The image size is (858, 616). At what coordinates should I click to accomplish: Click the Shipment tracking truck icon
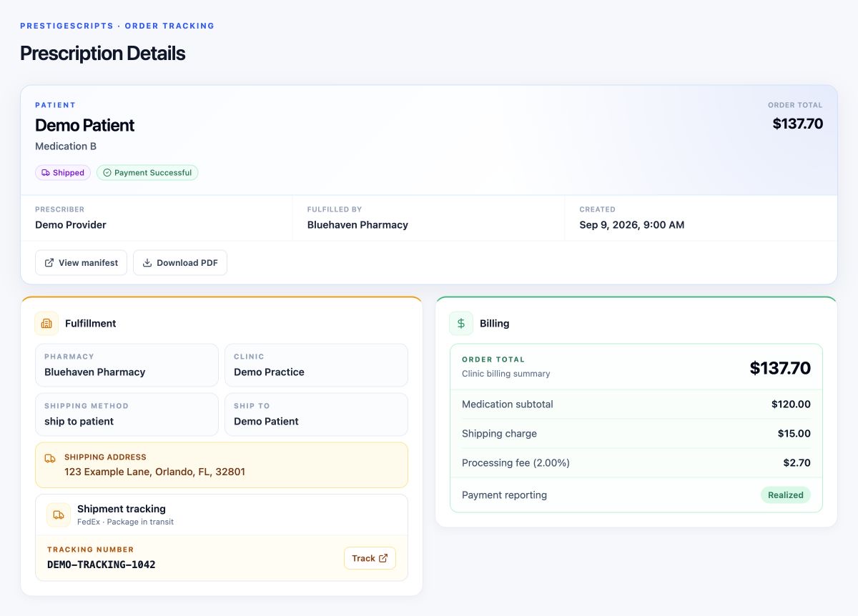click(x=59, y=515)
